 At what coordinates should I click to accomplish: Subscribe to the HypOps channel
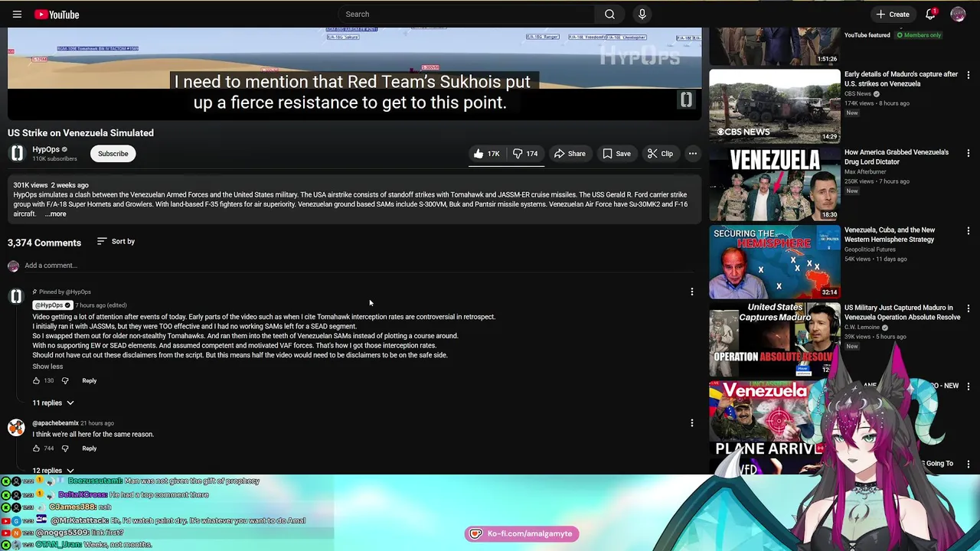[x=113, y=154]
